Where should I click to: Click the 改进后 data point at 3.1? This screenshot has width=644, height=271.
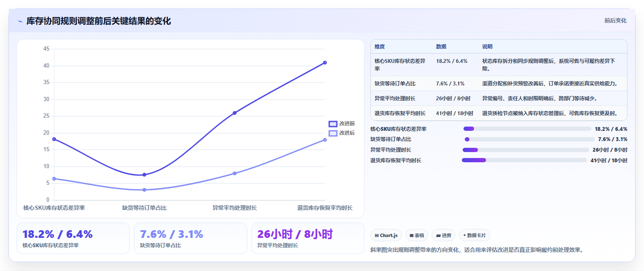(x=144, y=190)
